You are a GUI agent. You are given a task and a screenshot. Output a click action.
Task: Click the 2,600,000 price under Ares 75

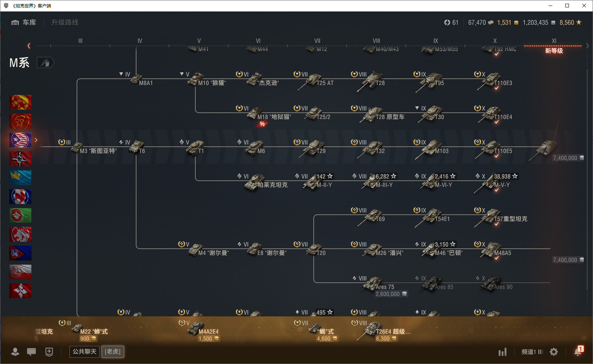click(x=391, y=294)
